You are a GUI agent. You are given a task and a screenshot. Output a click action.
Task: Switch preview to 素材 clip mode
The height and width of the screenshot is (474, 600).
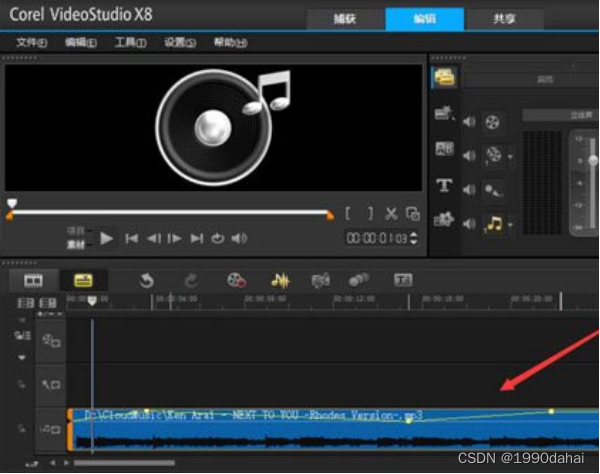pyautogui.click(x=76, y=245)
